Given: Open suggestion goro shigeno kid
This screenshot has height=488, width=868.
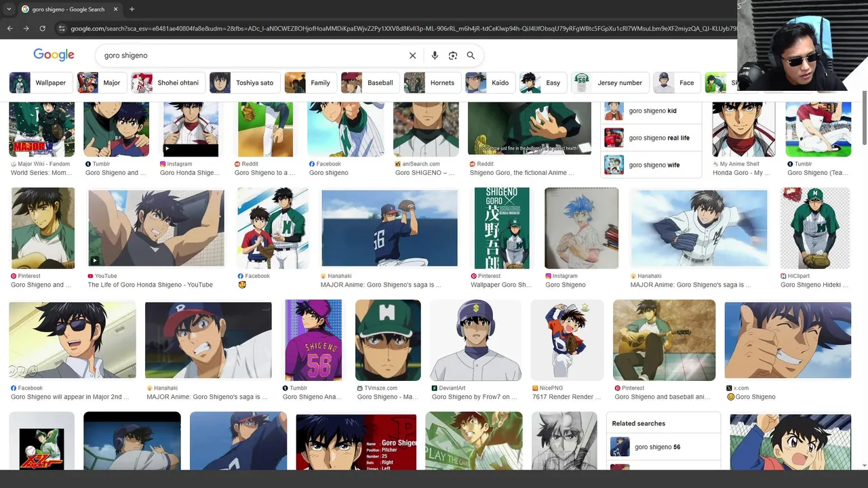Looking at the screenshot, I should [651, 110].
